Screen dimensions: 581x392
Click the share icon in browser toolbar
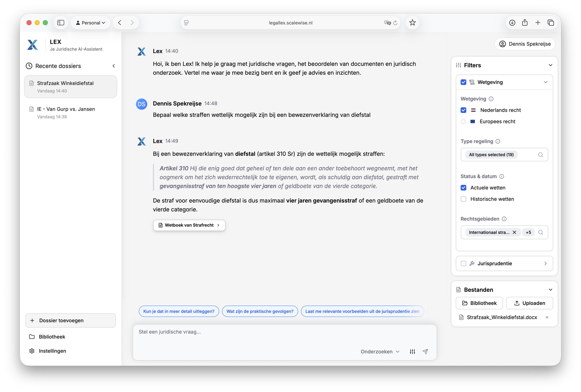[525, 23]
